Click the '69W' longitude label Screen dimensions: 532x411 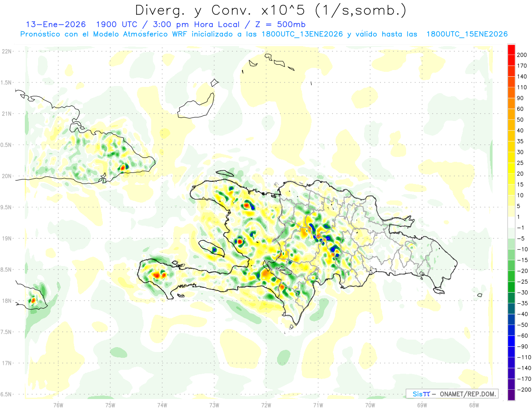coord(422,405)
